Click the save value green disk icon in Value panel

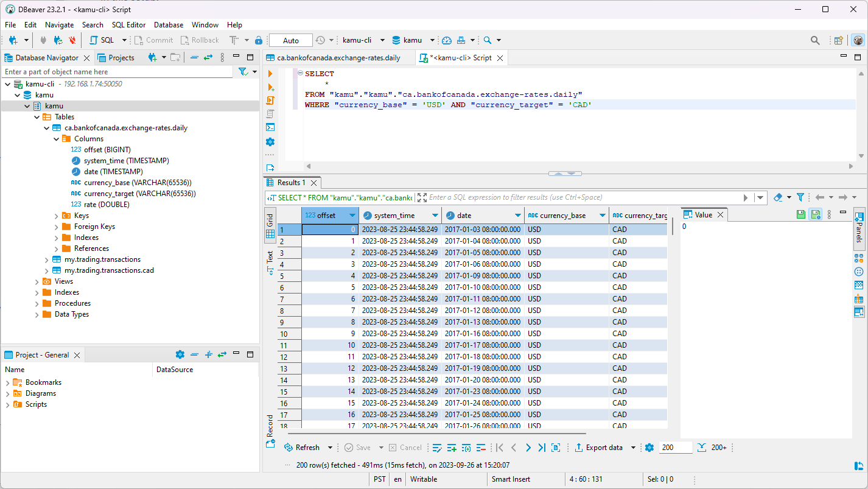(x=801, y=214)
